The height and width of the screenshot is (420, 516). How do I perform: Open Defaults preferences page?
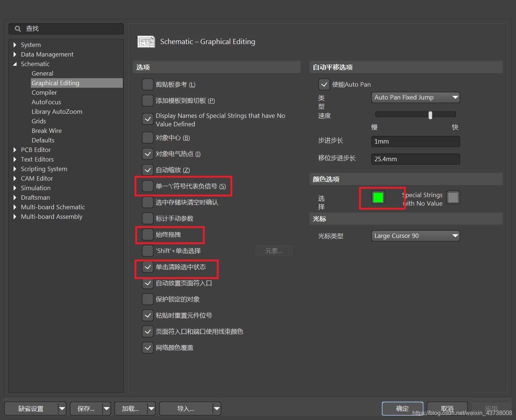pyautogui.click(x=43, y=140)
